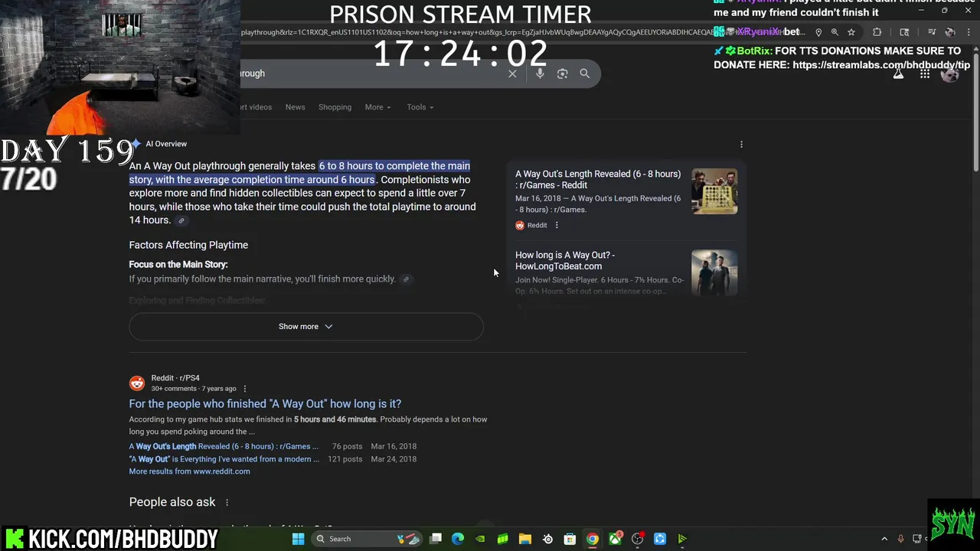Open People also ask options menu
The width and height of the screenshot is (980, 551).
pyautogui.click(x=227, y=502)
